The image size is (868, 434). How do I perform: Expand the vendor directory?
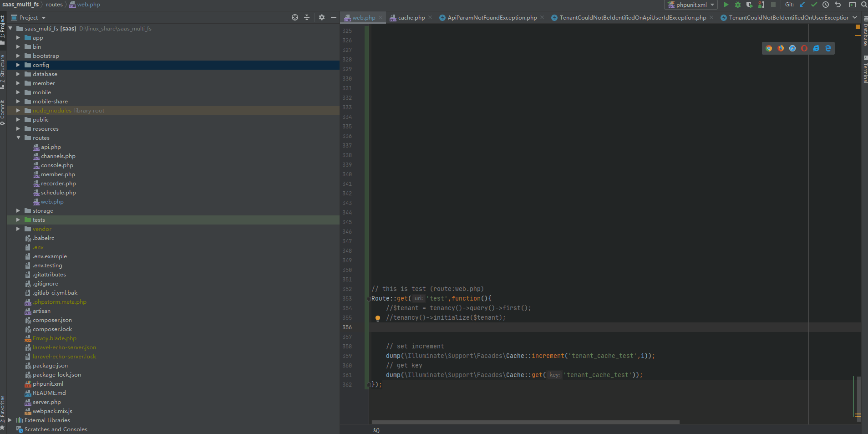(18, 229)
